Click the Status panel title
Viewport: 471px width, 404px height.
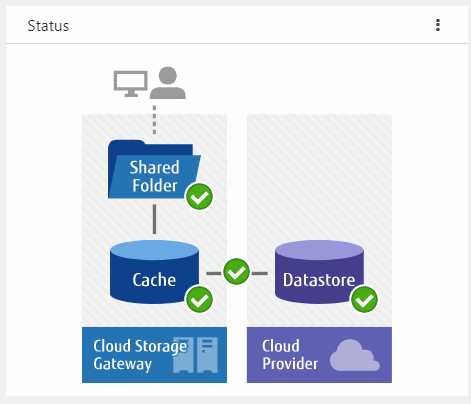[48, 26]
